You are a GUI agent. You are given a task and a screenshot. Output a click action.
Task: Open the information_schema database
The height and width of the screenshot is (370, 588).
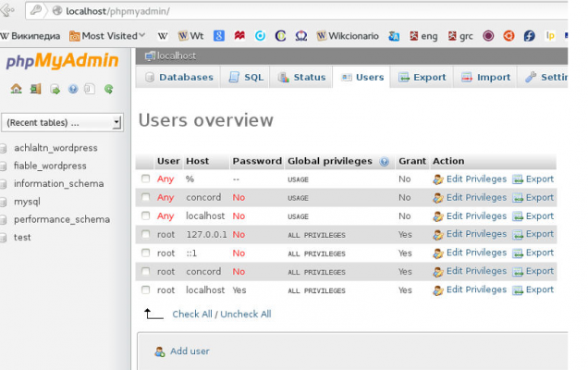(x=58, y=183)
